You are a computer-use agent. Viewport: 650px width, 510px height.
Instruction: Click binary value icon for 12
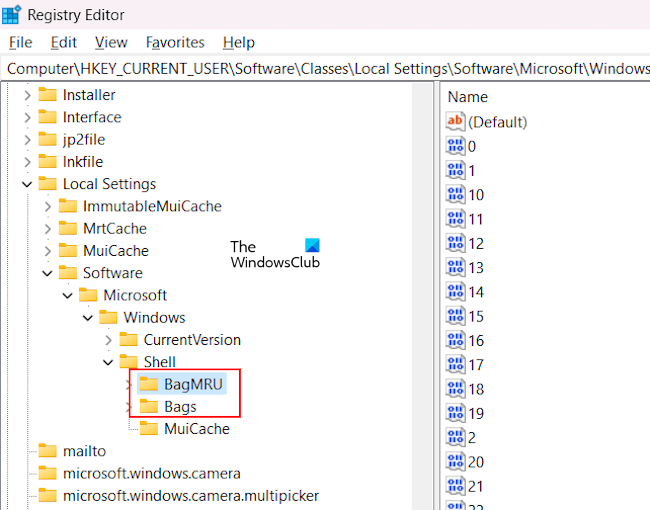(455, 243)
